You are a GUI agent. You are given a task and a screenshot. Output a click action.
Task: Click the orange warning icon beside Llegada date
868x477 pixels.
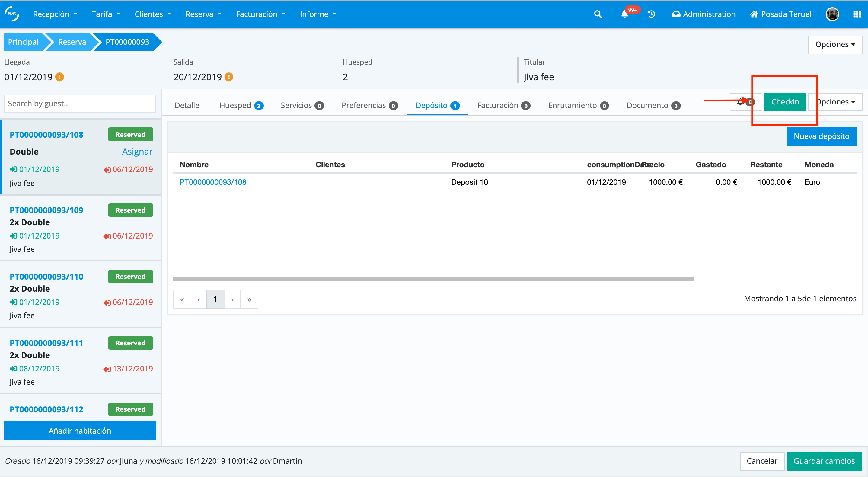coord(60,77)
